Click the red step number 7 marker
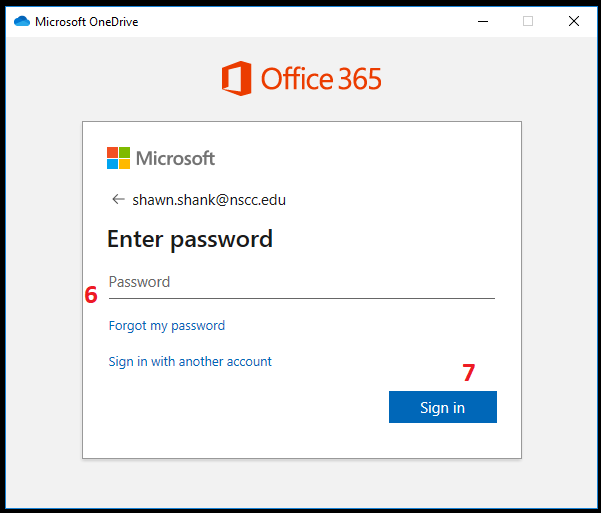This screenshot has height=513, width=601. click(469, 372)
